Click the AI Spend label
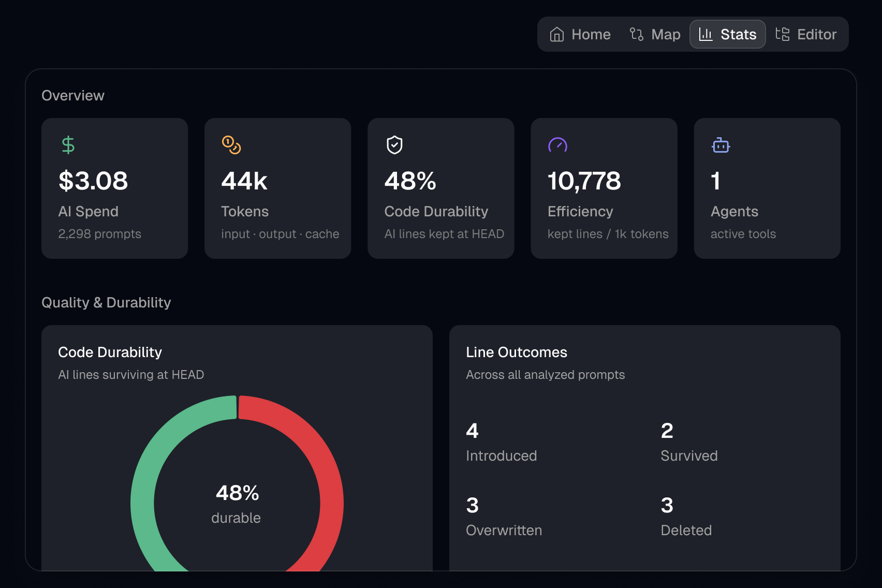Image resolution: width=882 pixels, height=588 pixels. 89,211
